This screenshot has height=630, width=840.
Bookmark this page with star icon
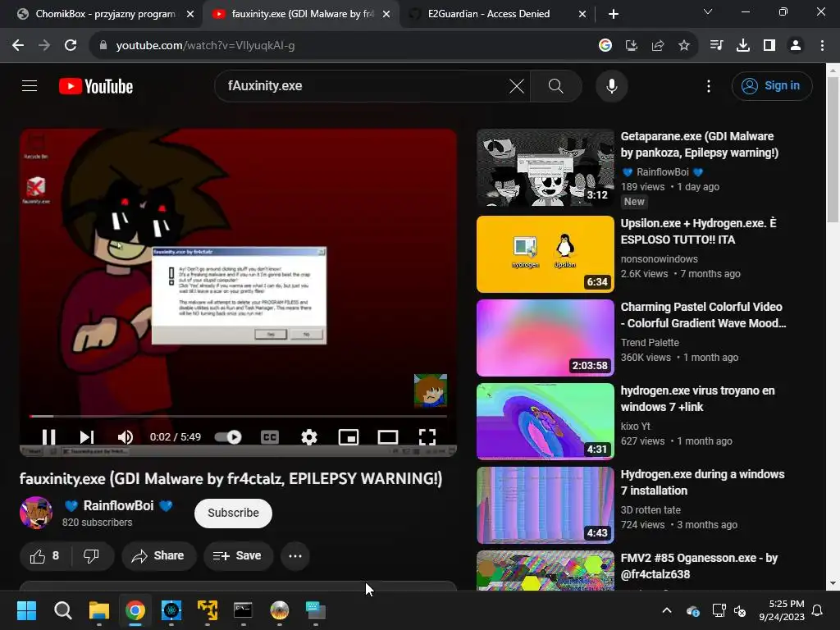coord(684,46)
